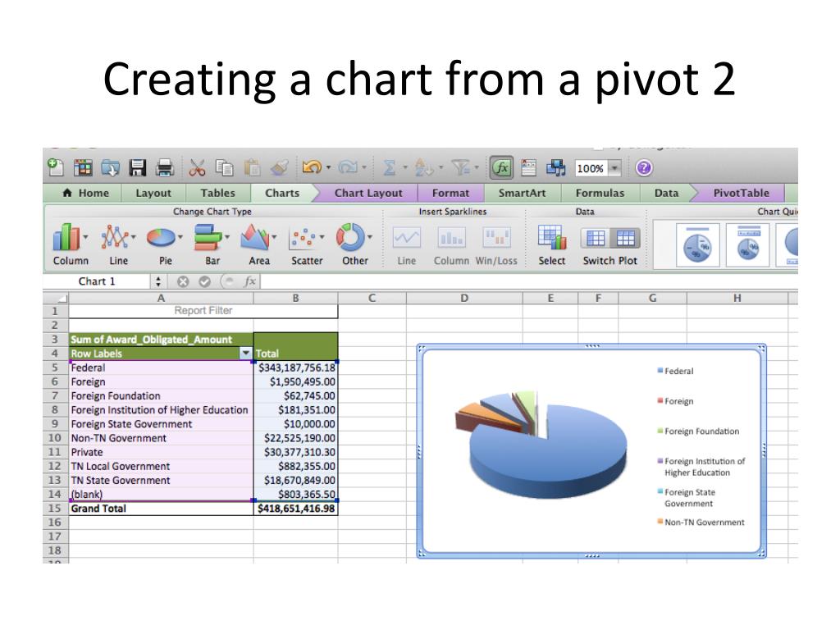840x630 pixels.
Task: Click the Undo arrow icon
Action: (312, 167)
